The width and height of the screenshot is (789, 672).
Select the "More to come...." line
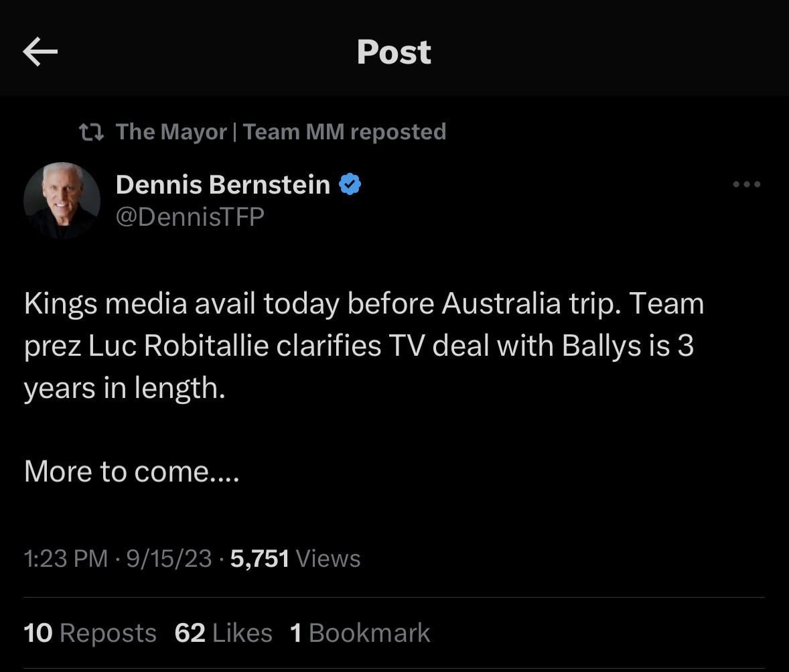(131, 472)
